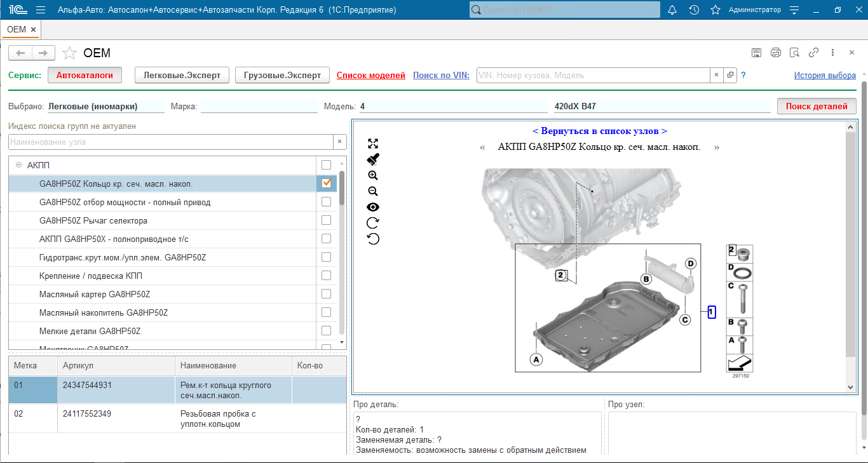Open preview icon beside printer

(794, 53)
